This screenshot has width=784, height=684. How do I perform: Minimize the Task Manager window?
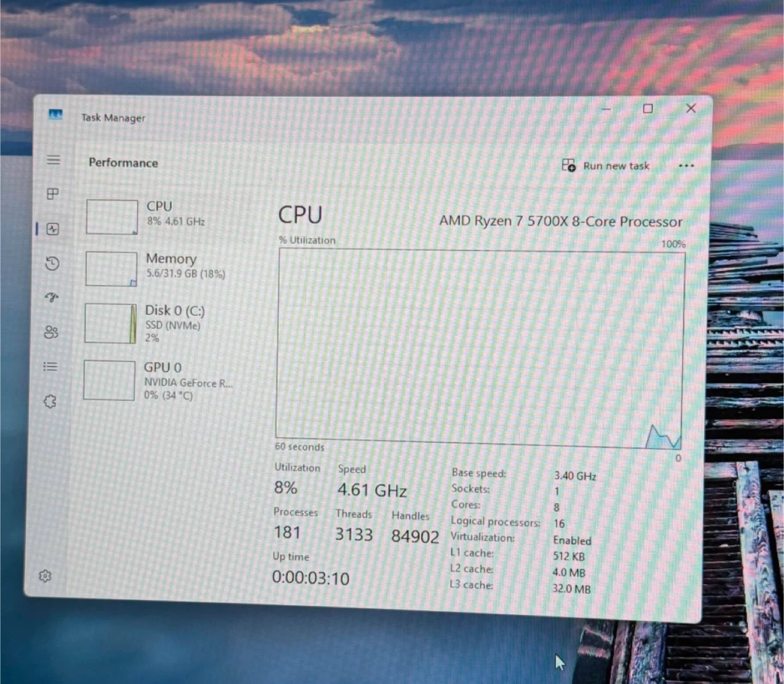coord(606,109)
